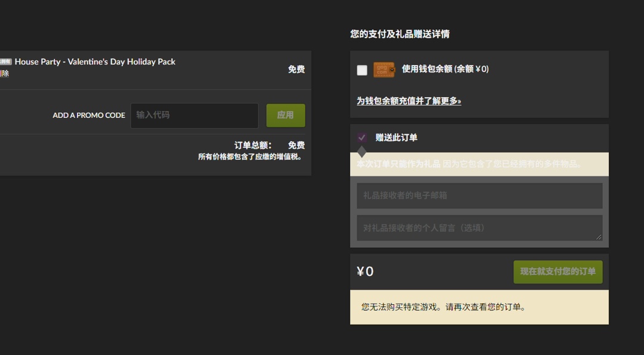Click the remove link under House Party
This screenshot has width=644, height=355.
tap(4, 73)
